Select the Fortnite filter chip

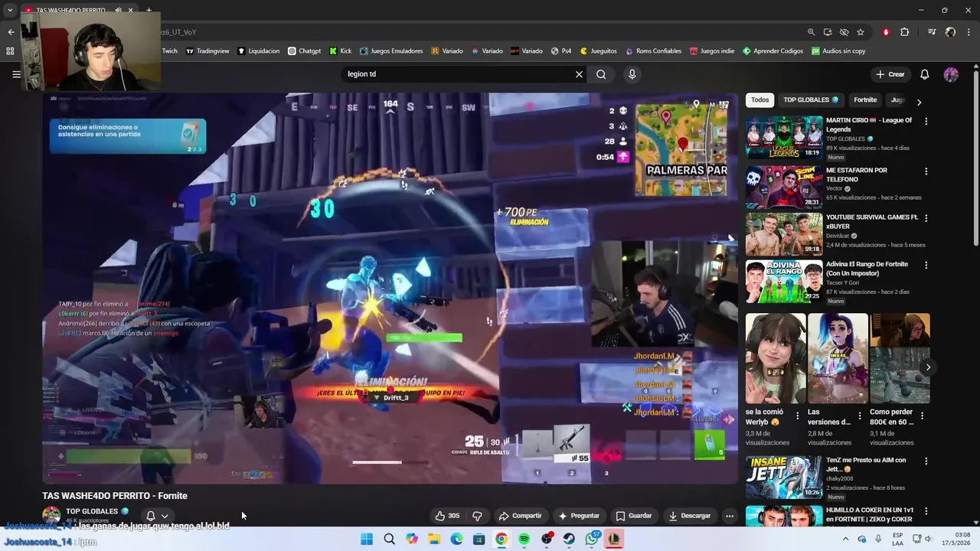(865, 99)
